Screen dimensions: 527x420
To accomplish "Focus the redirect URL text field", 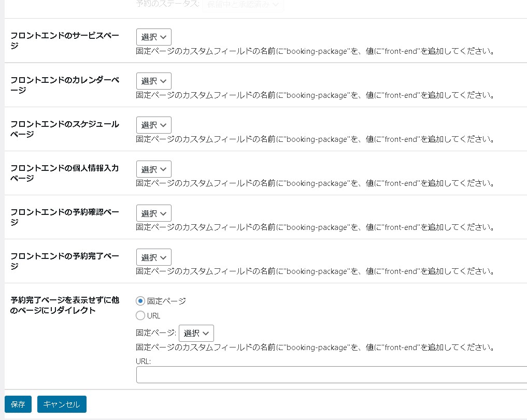I will point(332,374).
